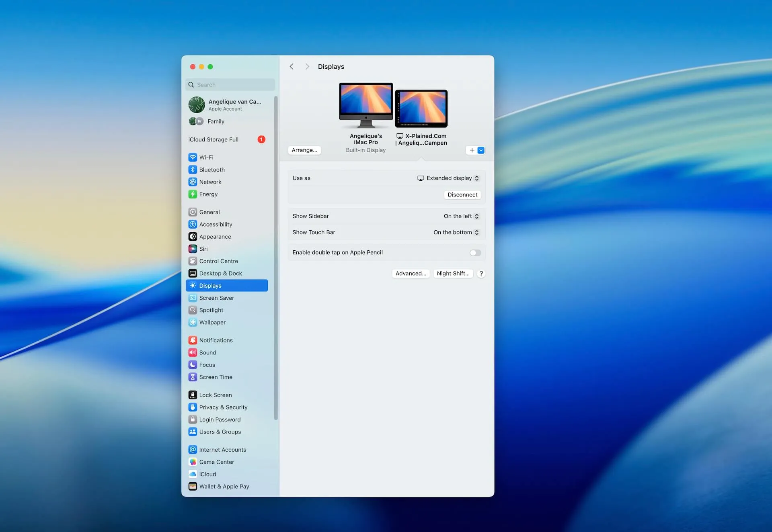This screenshot has width=772, height=532.
Task: Click the help question mark button
Action: pyautogui.click(x=481, y=274)
